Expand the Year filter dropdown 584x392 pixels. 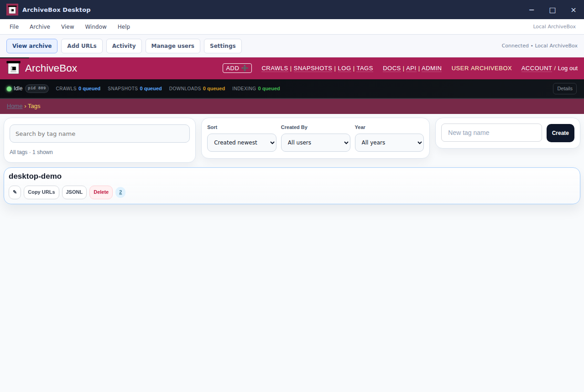click(389, 143)
